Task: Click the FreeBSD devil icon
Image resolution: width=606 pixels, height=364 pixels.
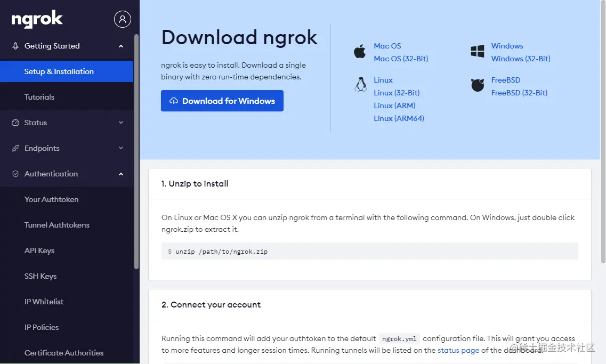Action: (478, 85)
